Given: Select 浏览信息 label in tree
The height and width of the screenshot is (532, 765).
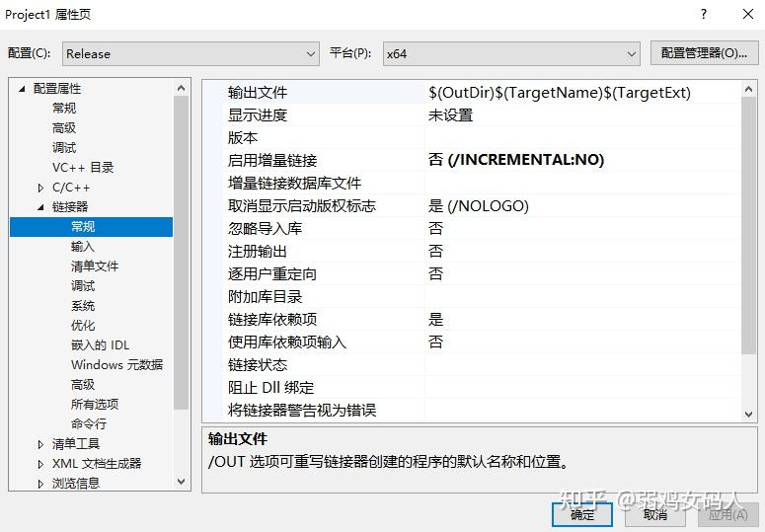Looking at the screenshot, I should tap(76, 484).
